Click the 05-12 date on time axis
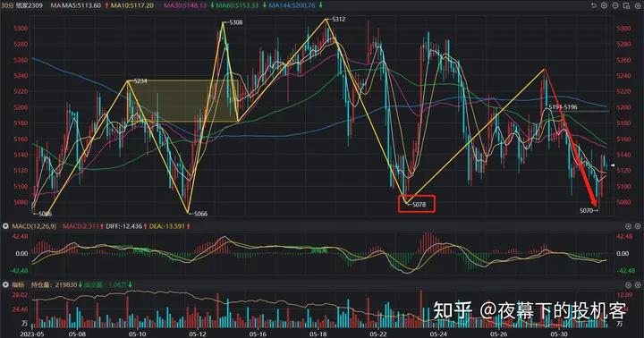 [198, 334]
